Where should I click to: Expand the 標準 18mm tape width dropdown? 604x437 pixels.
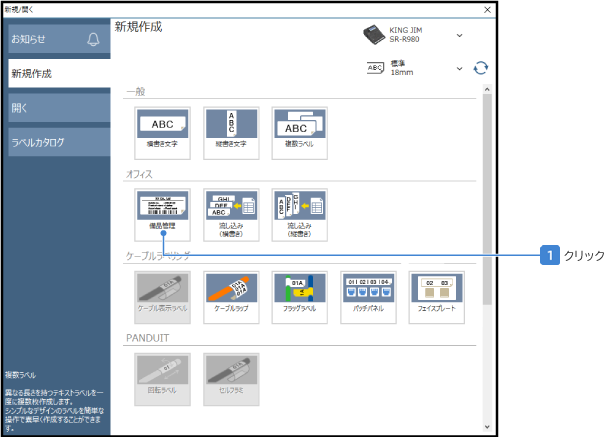459,68
